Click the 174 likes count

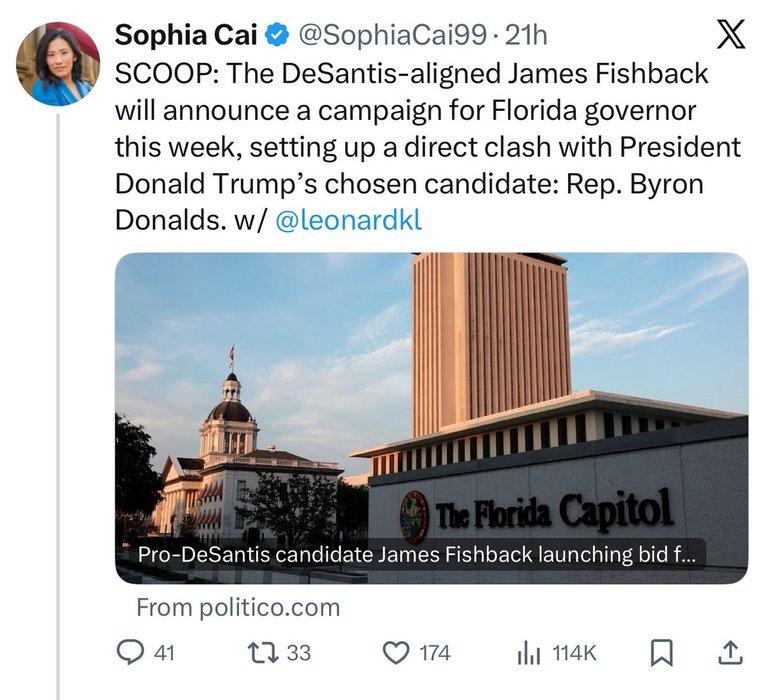pyautogui.click(x=434, y=653)
